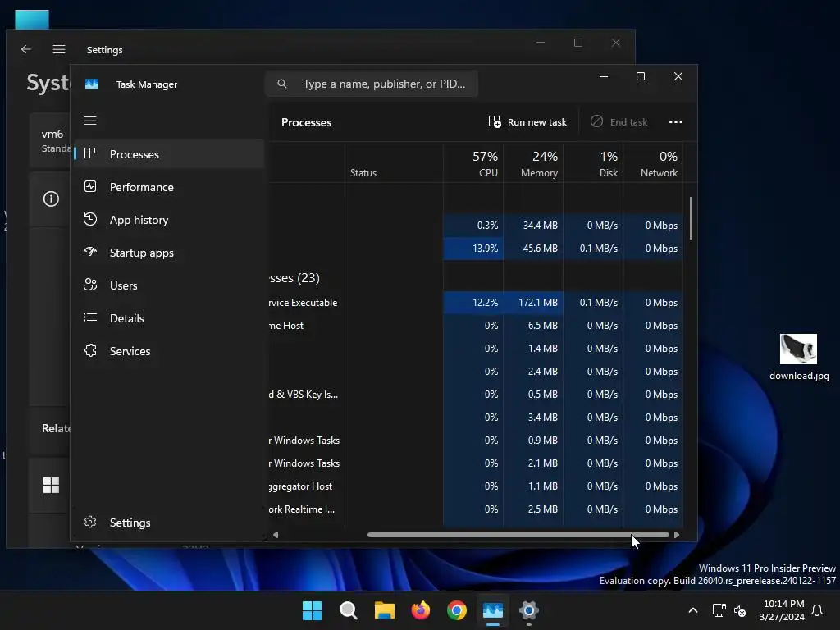Open the Details page
Image resolution: width=840 pixels, height=630 pixels.
click(x=169, y=318)
